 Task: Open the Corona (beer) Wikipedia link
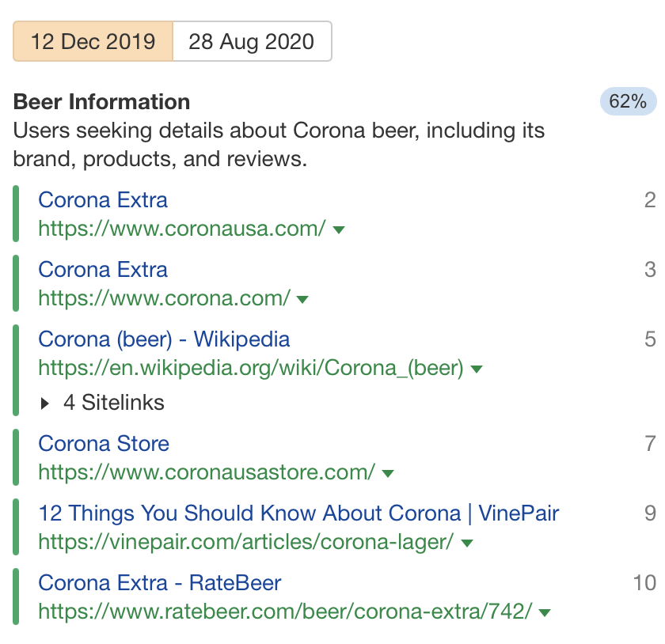[163, 339]
